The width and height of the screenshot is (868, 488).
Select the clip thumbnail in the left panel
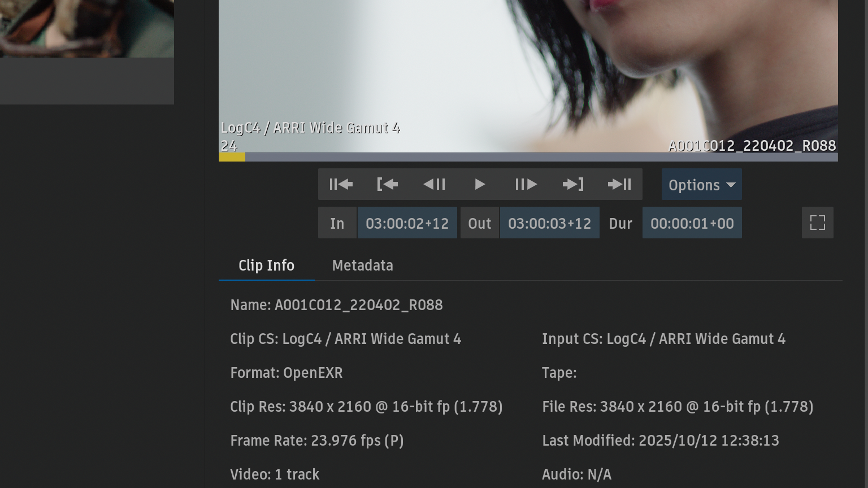pyautogui.click(x=86, y=28)
